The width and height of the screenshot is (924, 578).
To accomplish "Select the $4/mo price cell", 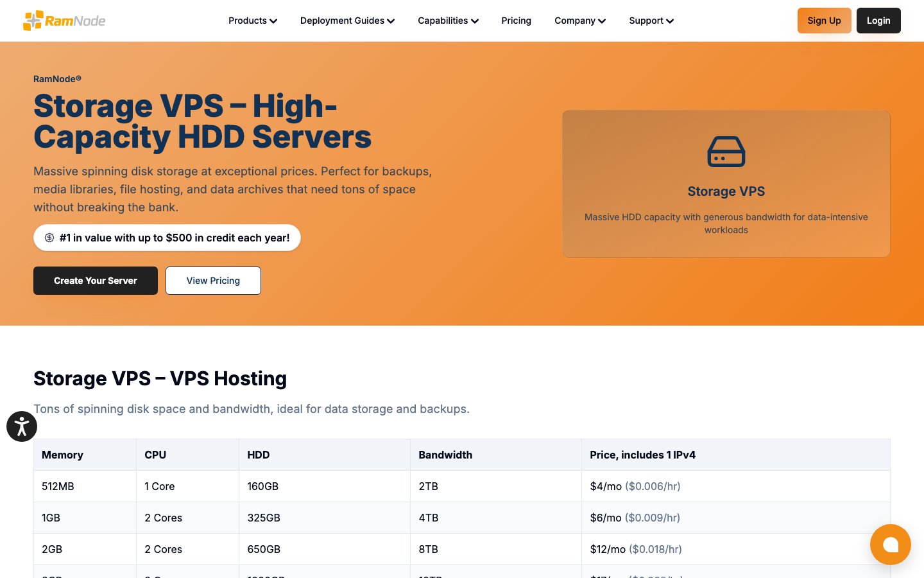I will 736,486.
